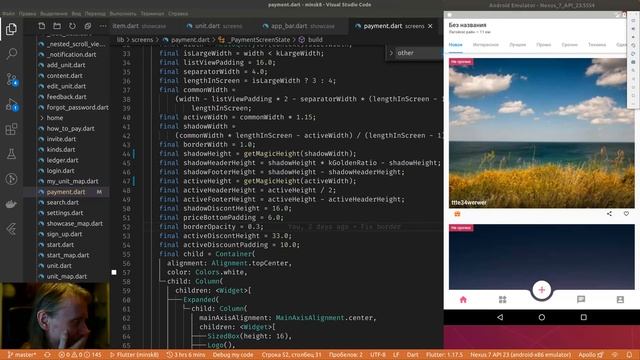
Task: Tap the gift icon under first photo
Action: coord(457,213)
